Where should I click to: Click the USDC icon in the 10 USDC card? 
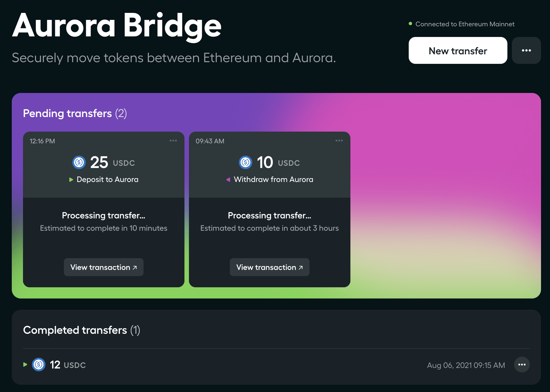coord(246,162)
